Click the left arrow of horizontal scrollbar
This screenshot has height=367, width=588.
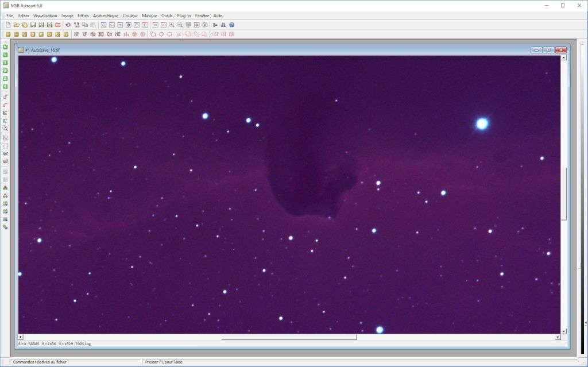21,337
